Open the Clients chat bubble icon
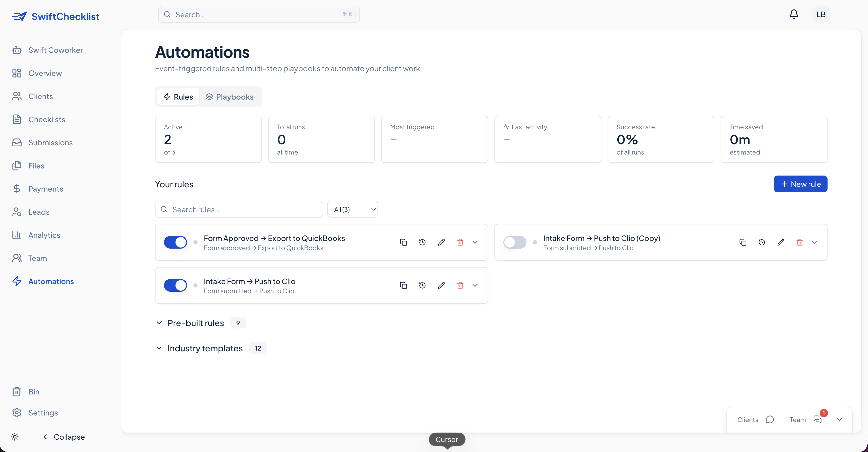This screenshot has width=868, height=452. (x=769, y=419)
